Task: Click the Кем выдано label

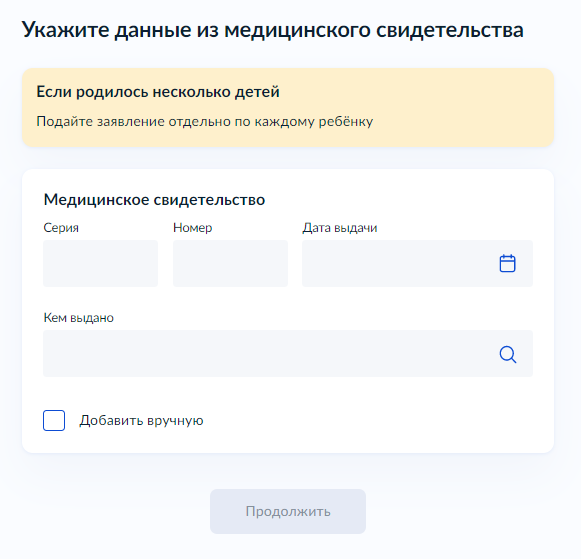Action: 79,318
